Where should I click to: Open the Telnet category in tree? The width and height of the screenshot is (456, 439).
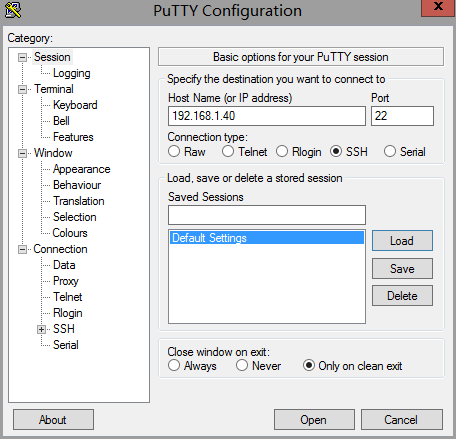pyautogui.click(x=68, y=297)
